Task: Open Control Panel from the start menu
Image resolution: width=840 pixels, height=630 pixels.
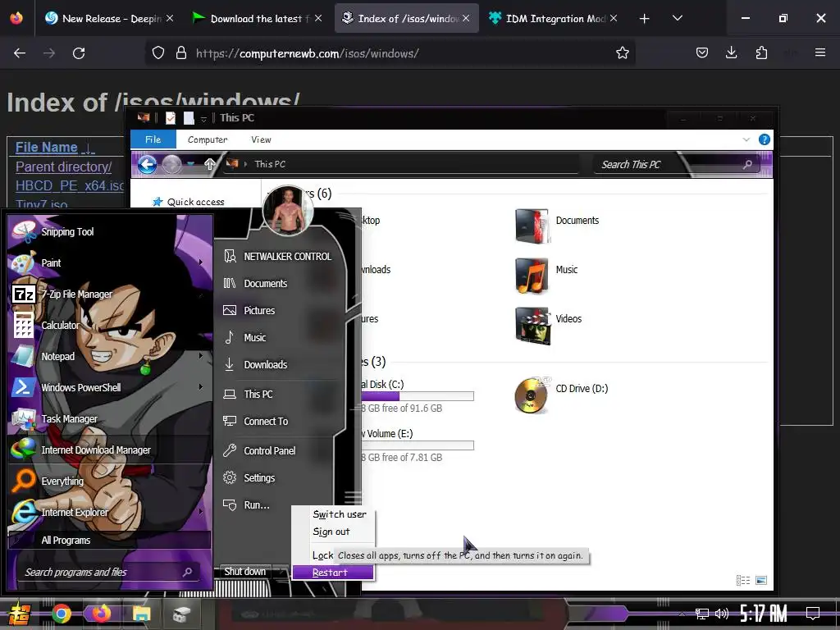Action: point(269,450)
